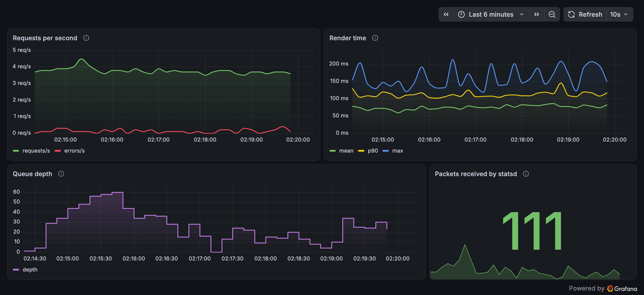Show info for Requests per second panel

(86, 38)
